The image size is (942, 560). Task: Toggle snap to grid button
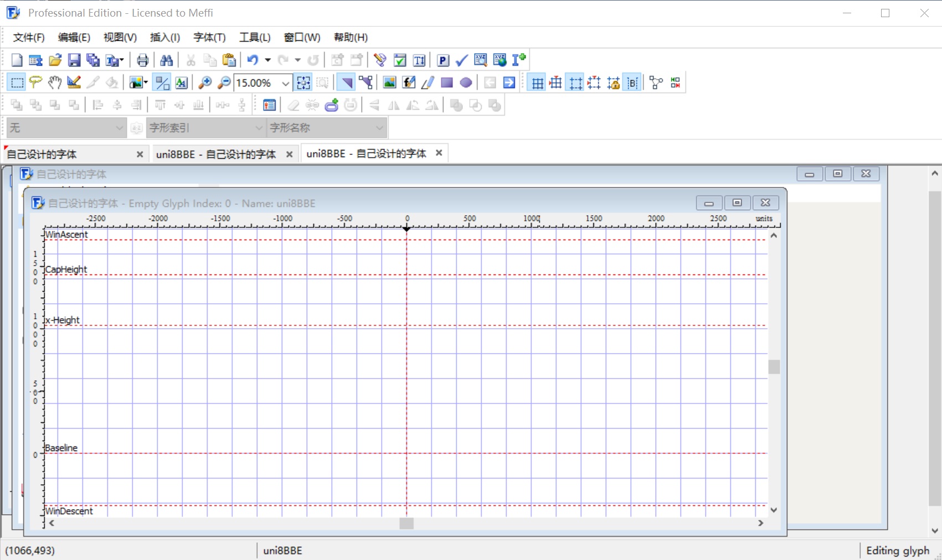556,82
